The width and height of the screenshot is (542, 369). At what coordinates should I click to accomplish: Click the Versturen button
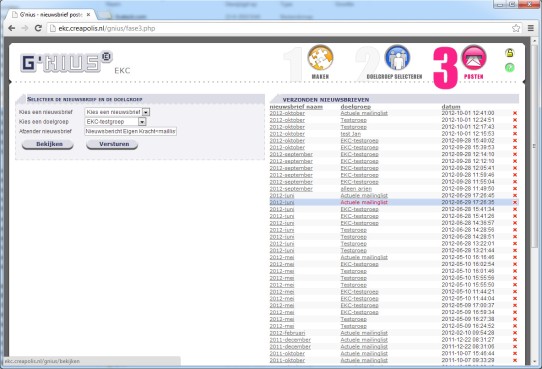112,144
